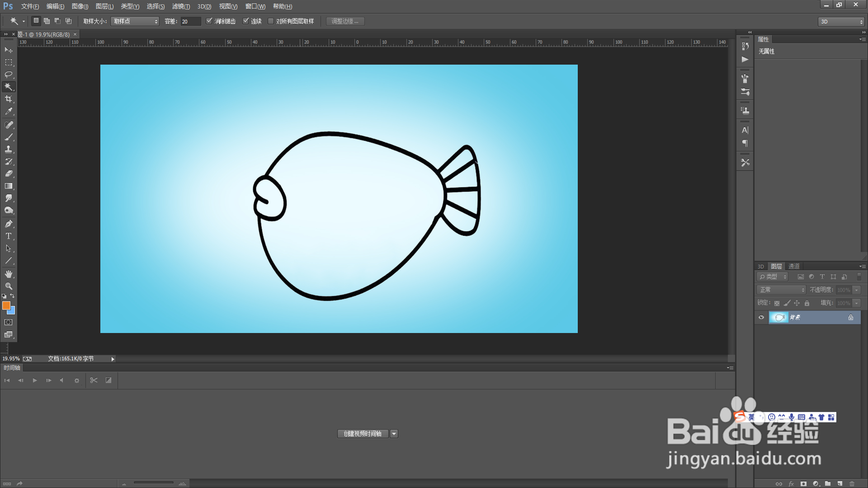
Task: Click the orange foreground color swatch
Action: point(6,305)
